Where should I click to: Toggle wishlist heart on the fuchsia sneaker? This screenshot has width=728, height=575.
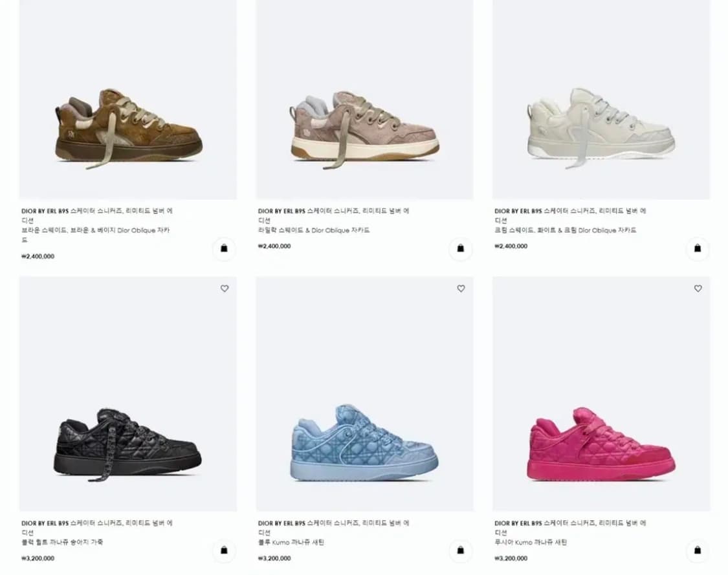[x=698, y=288]
